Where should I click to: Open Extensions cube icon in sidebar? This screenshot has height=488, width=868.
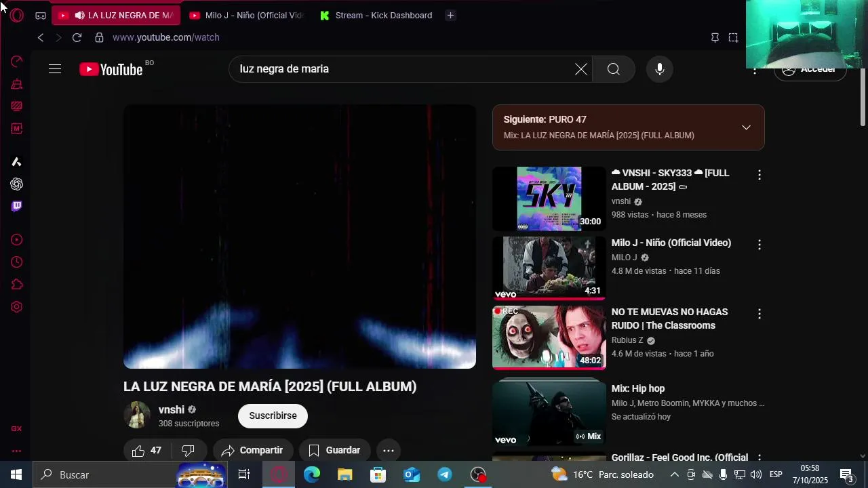pos(17,285)
